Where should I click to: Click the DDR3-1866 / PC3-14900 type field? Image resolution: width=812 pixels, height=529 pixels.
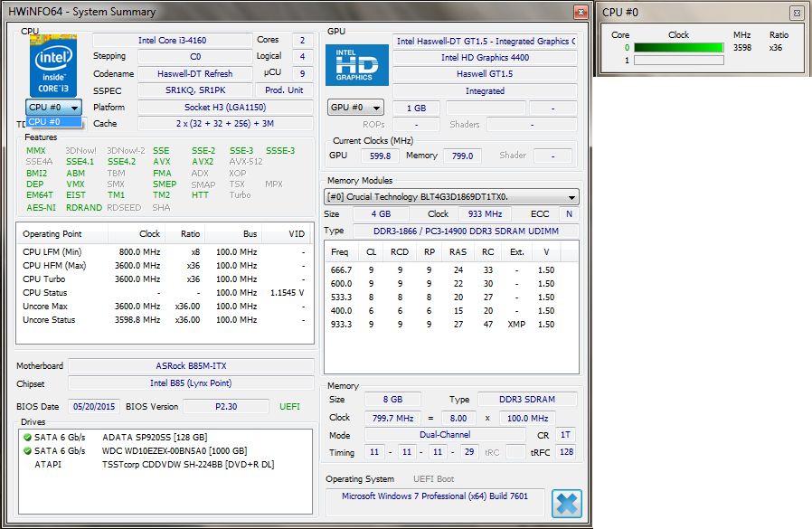click(466, 231)
